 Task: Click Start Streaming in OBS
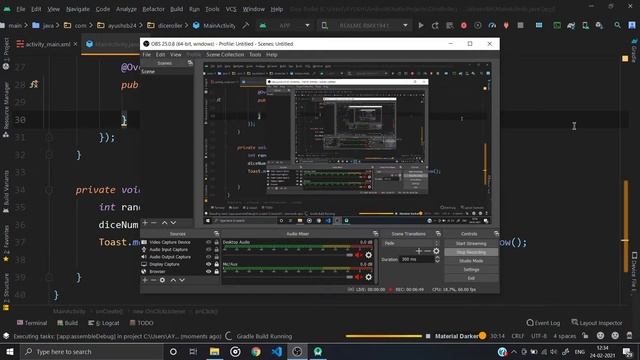[x=471, y=243]
